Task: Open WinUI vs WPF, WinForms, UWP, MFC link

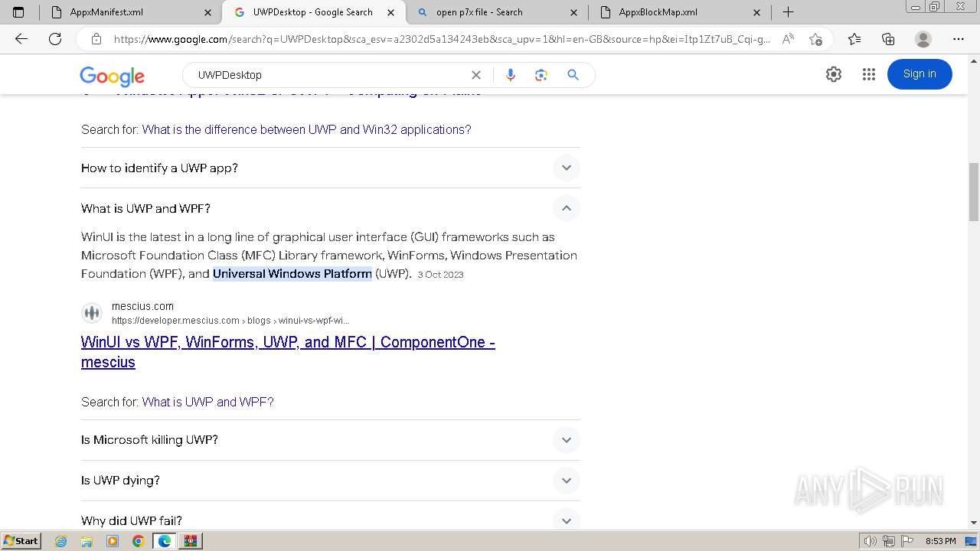Action: tap(288, 352)
